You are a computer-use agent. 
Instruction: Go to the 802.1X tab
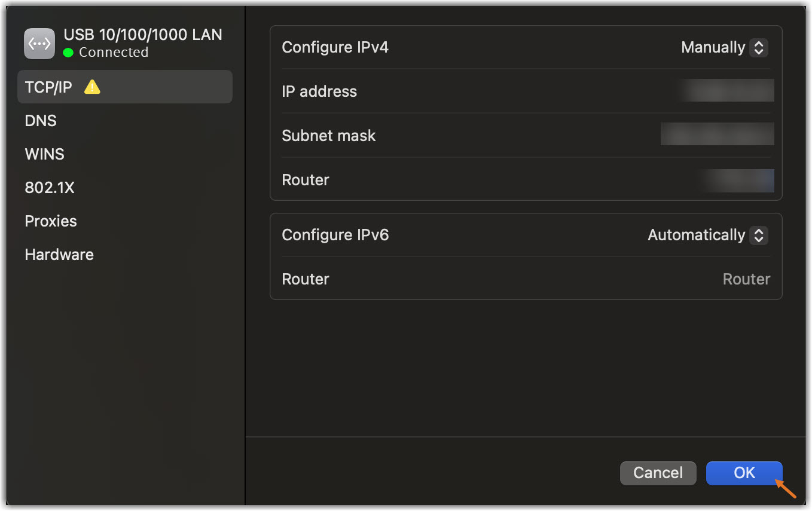pos(50,188)
